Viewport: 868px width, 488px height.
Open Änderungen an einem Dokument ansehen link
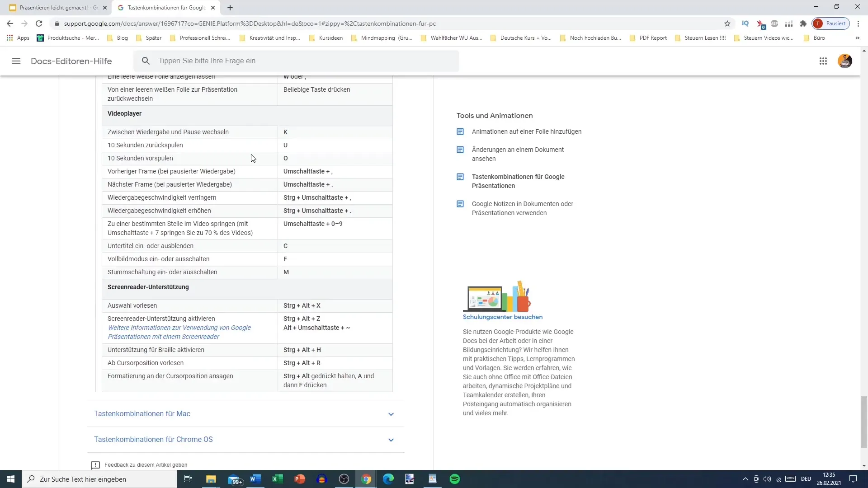pyautogui.click(x=518, y=154)
